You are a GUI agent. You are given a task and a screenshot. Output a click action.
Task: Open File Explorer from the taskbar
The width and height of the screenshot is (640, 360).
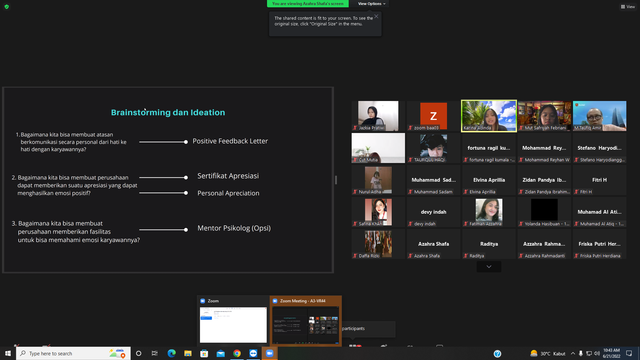(188, 353)
